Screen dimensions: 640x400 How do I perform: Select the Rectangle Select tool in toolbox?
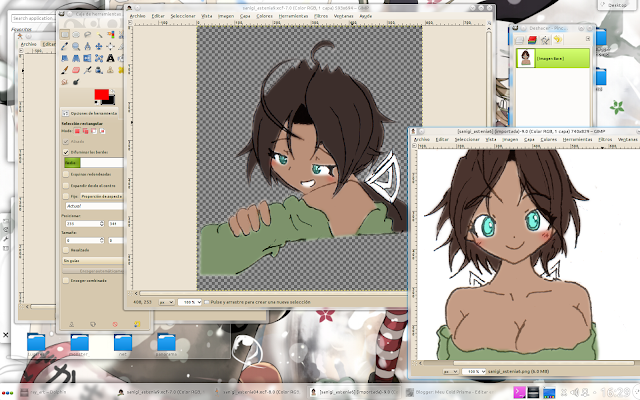coord(64,34)
